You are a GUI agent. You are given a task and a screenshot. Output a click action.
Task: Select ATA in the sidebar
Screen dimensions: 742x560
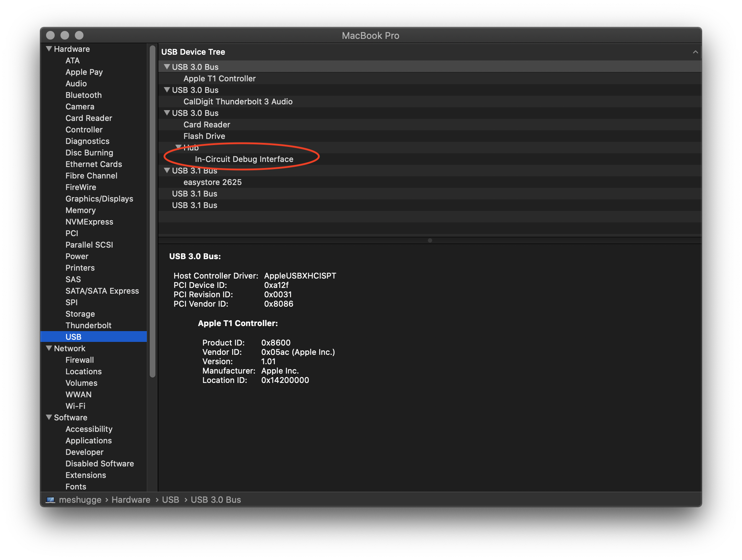[x=72, y=60]
